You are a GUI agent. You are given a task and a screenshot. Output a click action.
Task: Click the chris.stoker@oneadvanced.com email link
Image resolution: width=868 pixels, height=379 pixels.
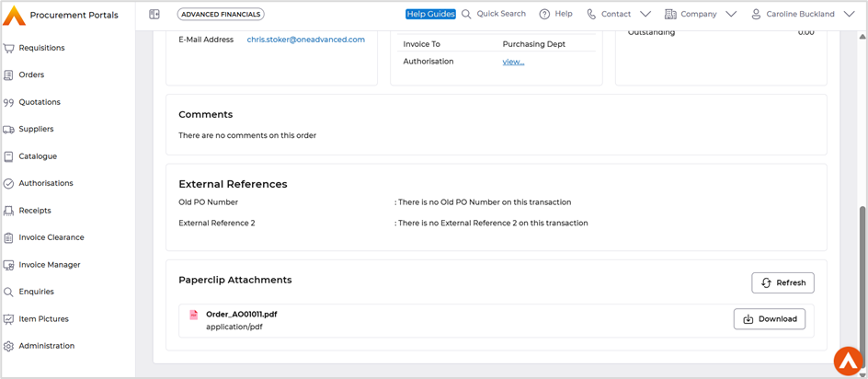pyautogui.click(x=305, y=40)
